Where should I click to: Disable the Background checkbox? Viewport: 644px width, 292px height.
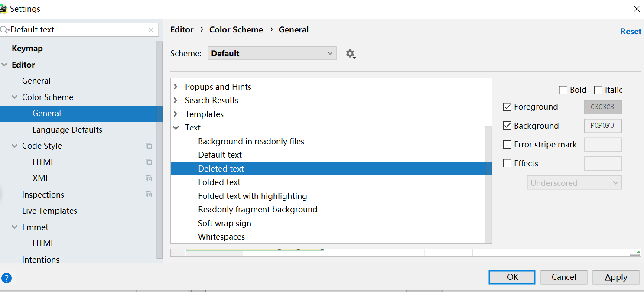[x=507, y=126]
